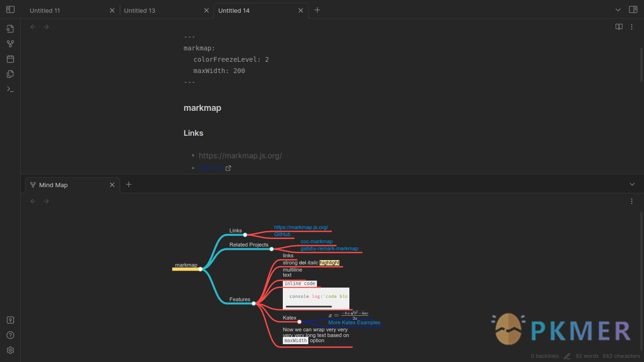The height and width of the screenshot is (362, 644).
Task: Open the templates copy-pages icon
Action: [10, 74]
